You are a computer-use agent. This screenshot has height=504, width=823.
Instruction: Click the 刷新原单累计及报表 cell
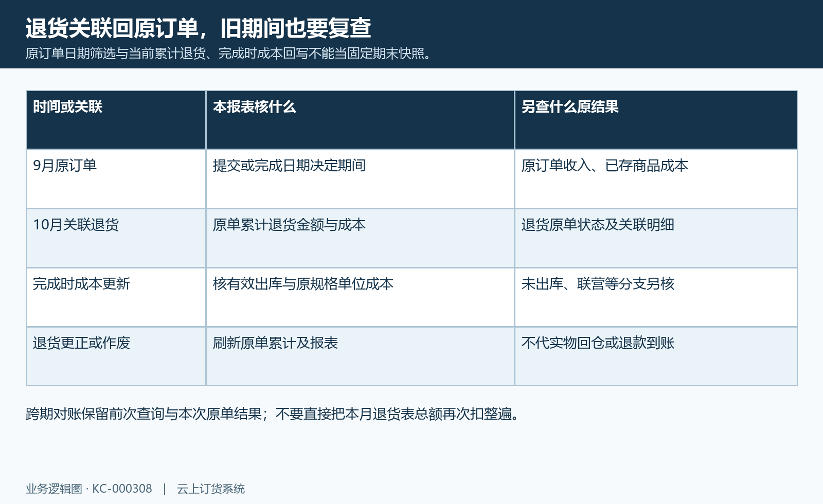360,356
